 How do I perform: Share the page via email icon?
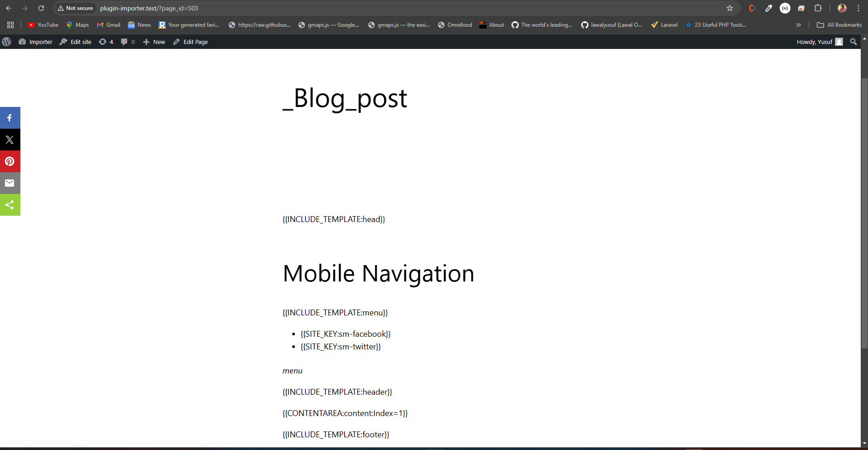(x=10, y=183)
